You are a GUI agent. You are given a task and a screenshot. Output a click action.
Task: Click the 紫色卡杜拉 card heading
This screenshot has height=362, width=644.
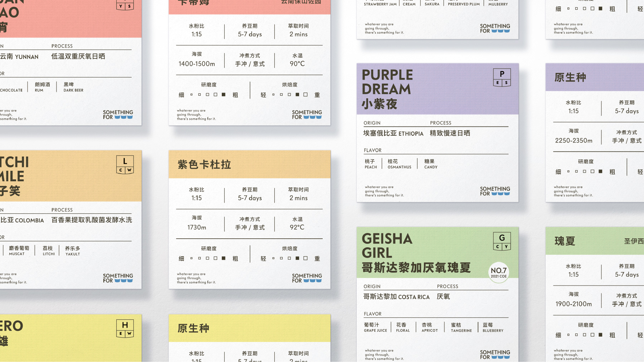click(204, 165)
